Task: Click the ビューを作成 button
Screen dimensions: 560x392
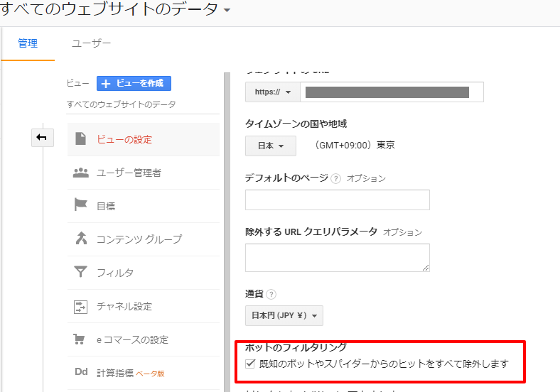Action: click(x=134, y=83)
